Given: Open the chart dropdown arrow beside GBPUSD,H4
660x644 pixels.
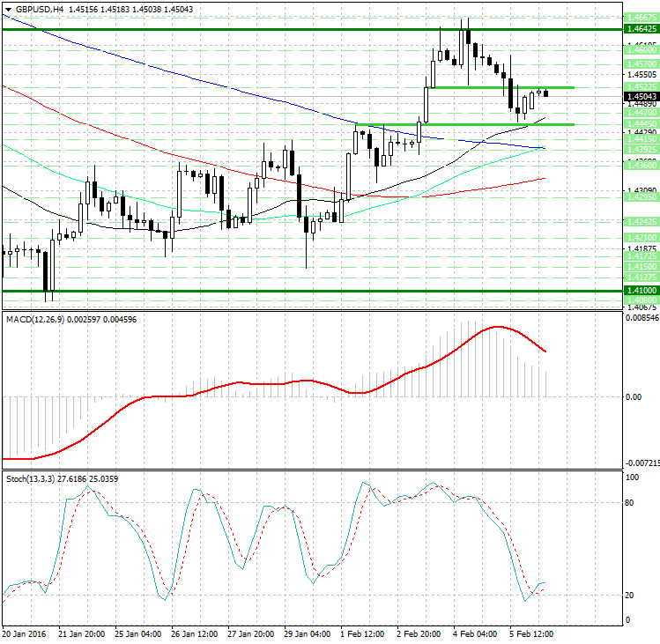Looking at the screenshot, I should (x=8, y=10).
